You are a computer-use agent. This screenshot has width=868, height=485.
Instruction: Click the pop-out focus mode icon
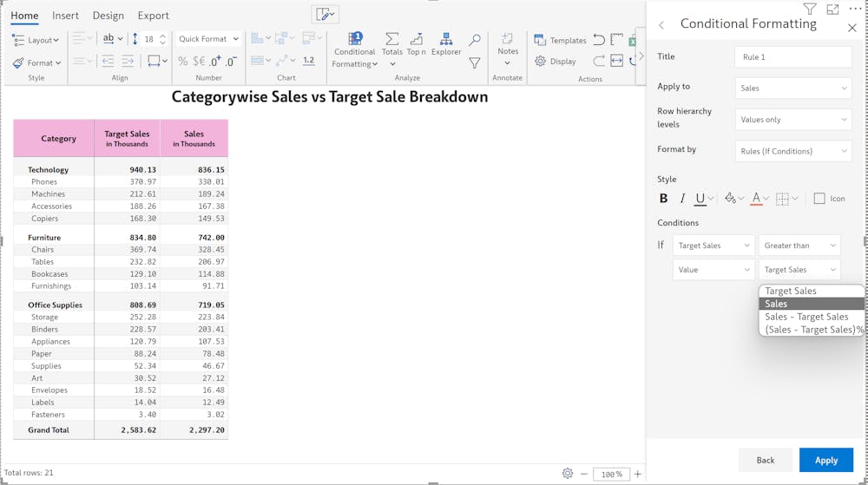pos(832,9)
